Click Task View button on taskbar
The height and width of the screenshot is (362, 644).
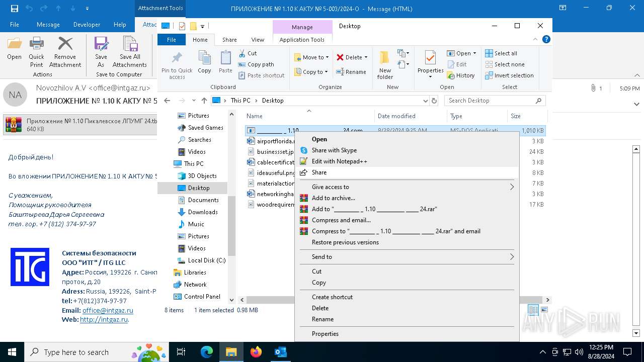[x=182, y=352]
